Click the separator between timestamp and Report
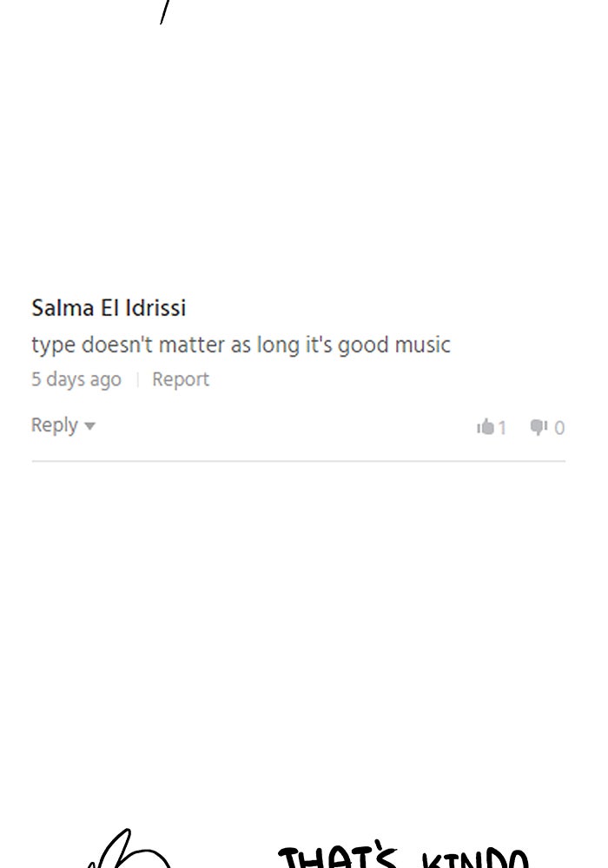The height and width of the screenshot is (868, 608). (x=136, y=379)
